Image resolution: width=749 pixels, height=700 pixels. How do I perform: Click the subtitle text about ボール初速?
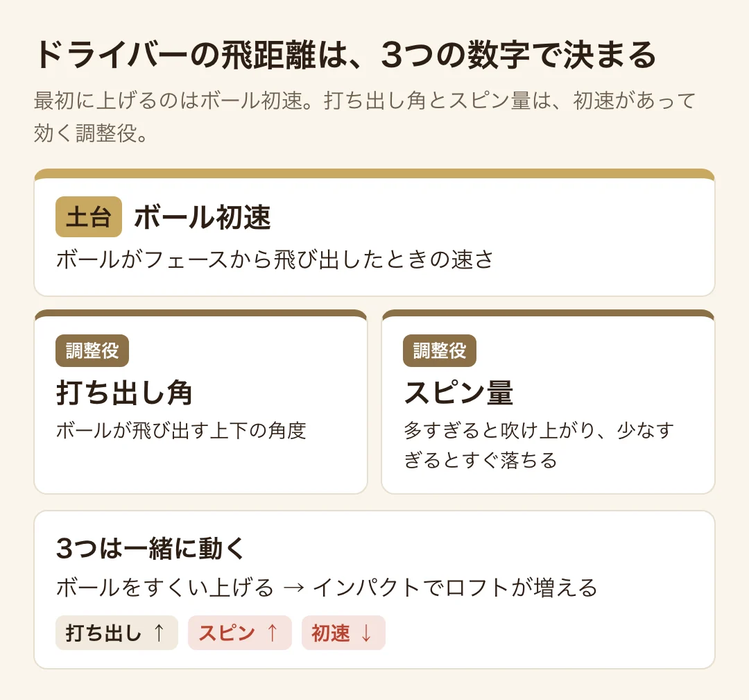coord(365,117)
